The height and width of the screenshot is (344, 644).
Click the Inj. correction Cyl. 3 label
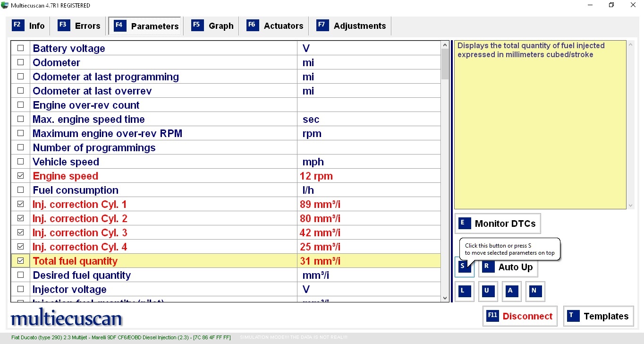[80, 232]
